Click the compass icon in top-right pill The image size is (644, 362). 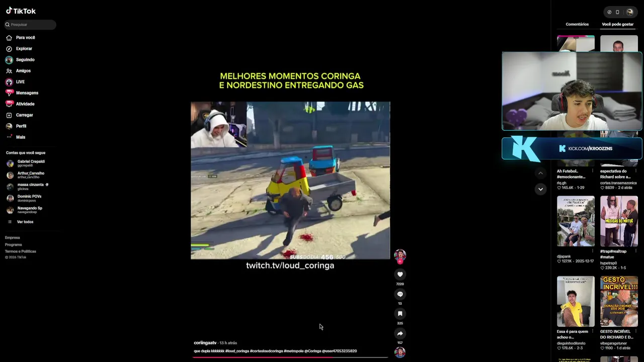tap(609, 12)
